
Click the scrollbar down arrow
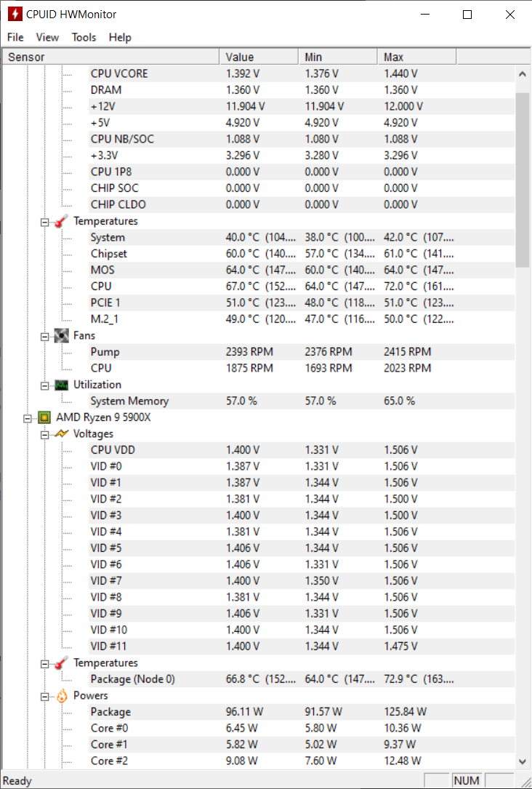click(x=522, y=761)
